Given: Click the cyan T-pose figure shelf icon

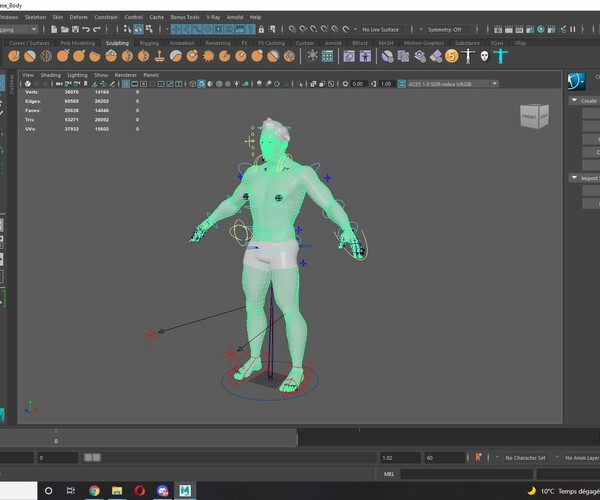Looking at the screenshot, I should [x=501, y=56].
